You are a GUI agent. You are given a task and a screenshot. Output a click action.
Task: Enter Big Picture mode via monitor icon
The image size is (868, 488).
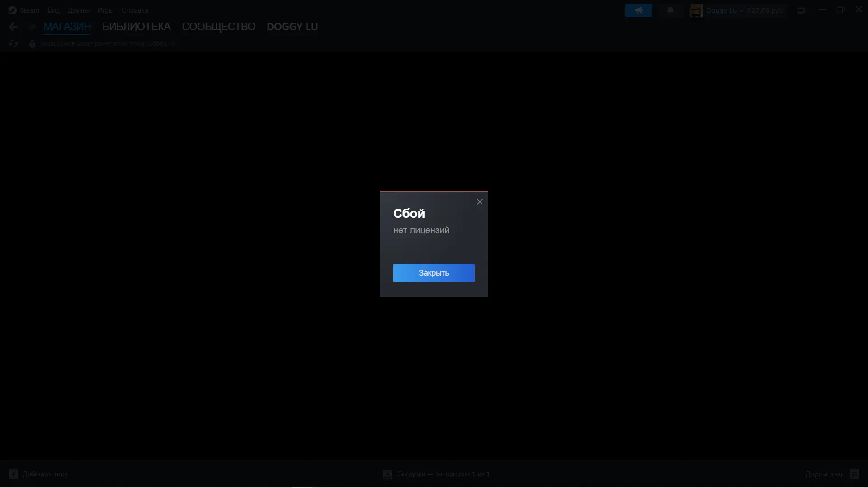[801, 11]
